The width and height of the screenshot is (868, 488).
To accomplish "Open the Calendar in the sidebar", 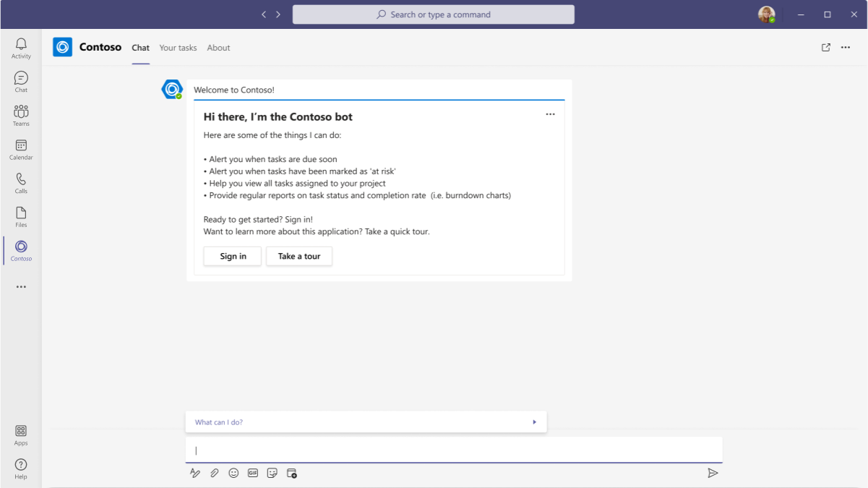I will point(21,150).
